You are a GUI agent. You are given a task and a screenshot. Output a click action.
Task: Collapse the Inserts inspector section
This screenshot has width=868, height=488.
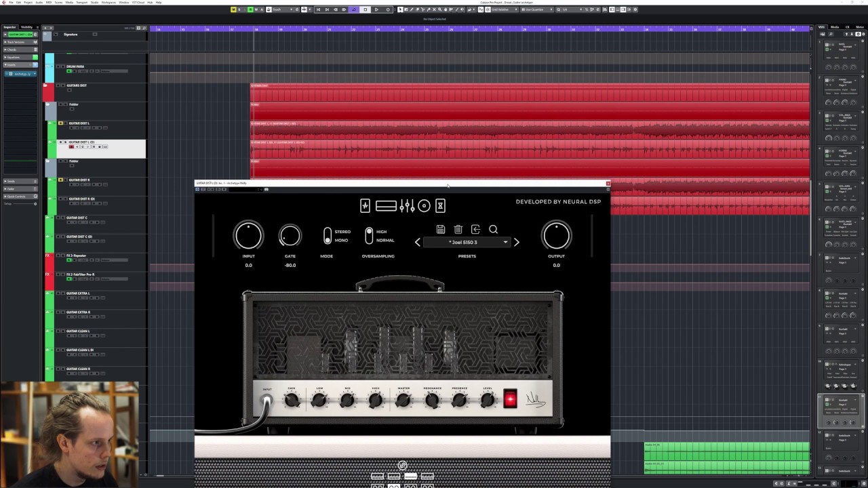pyautogui.click(x=20, y=65)
